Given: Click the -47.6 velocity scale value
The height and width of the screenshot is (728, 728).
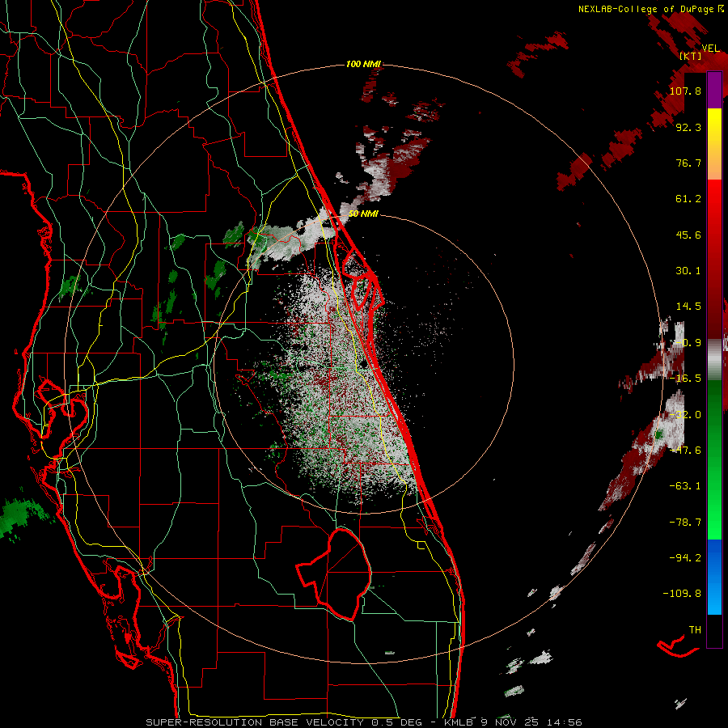Looking at the screenshot, I should click(685, 451).
